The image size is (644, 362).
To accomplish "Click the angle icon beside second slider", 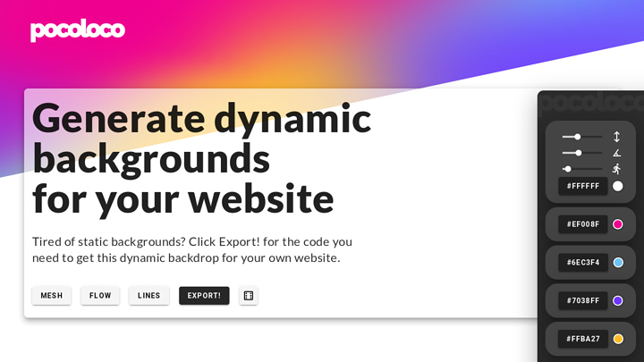I will 616,153.
